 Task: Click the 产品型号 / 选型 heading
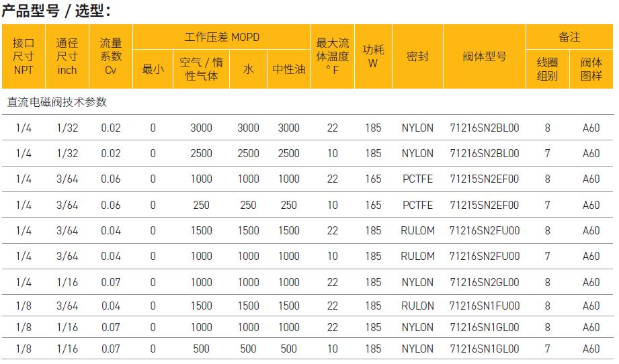56,11
